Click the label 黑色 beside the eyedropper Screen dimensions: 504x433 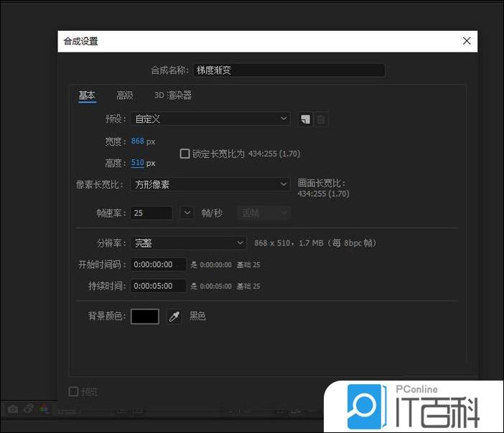click(197, 316)
